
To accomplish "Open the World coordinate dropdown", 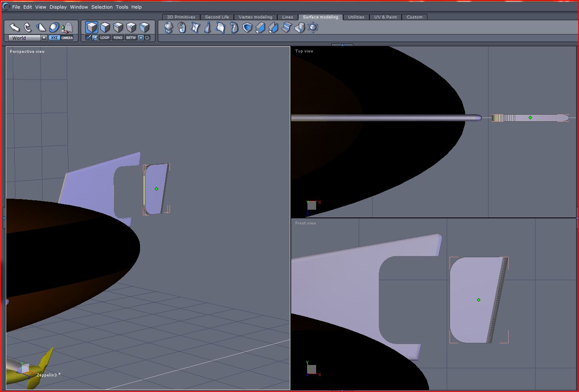I will [x=44, y=38].
